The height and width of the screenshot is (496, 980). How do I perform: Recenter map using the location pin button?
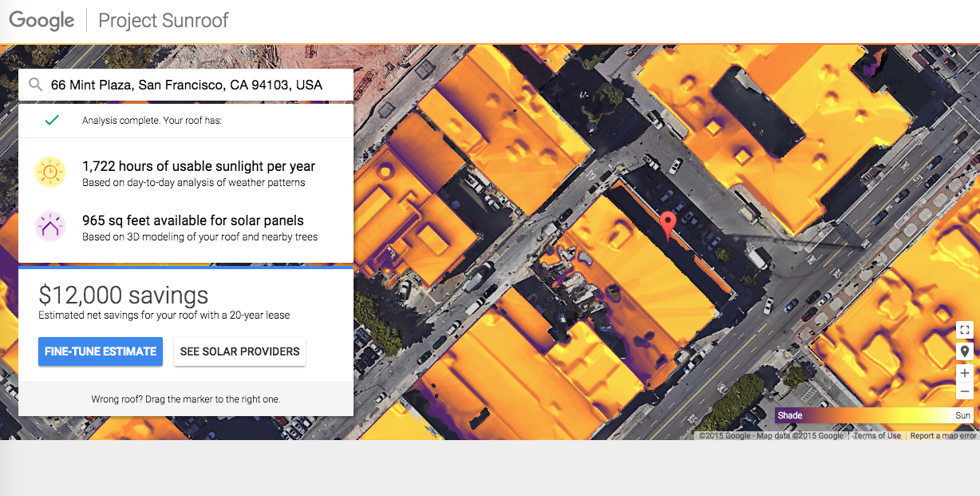tap(965, 351)
